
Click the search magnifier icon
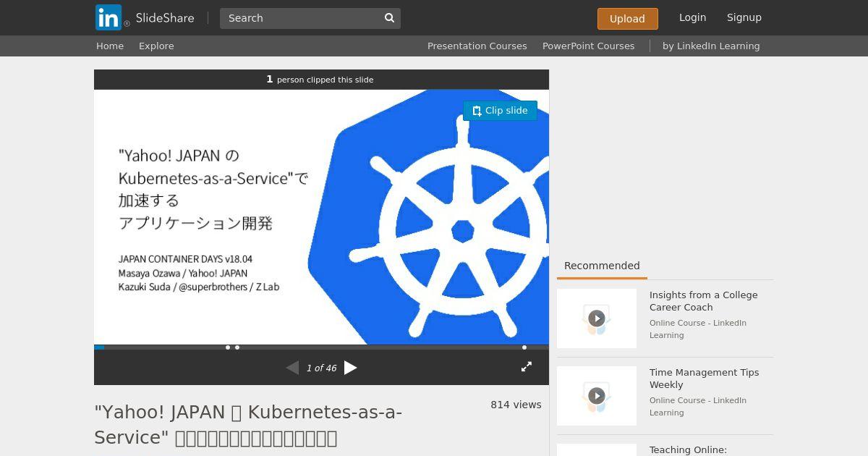pos(389,18)
